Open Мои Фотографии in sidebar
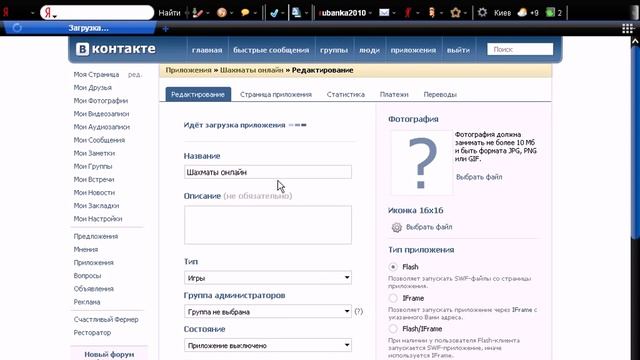This screenshot has width=640, height=360. (x=101, y=100)
